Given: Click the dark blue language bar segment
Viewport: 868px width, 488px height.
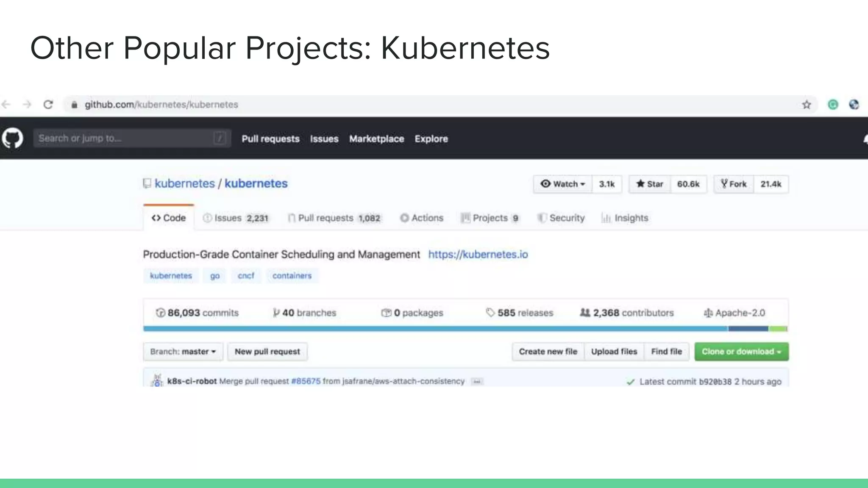Looking at the screenshot, I should [748, 328].
